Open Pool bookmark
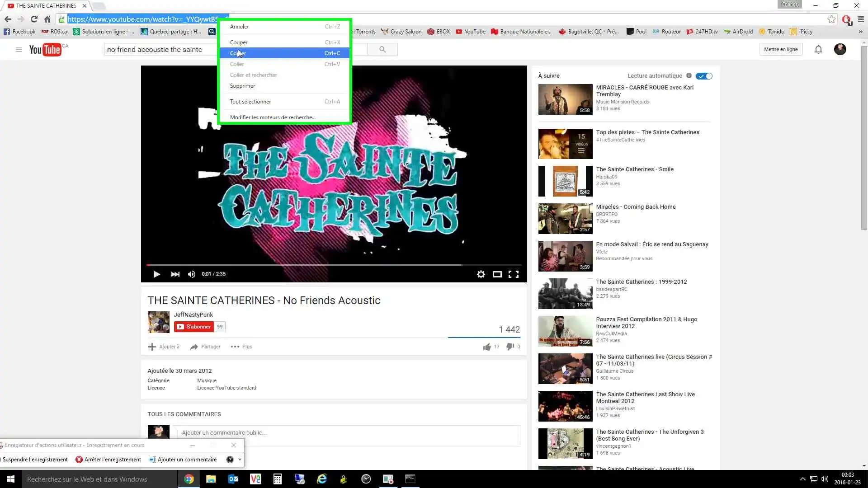This screenshot has width=868, height=488. coord(637,32)
